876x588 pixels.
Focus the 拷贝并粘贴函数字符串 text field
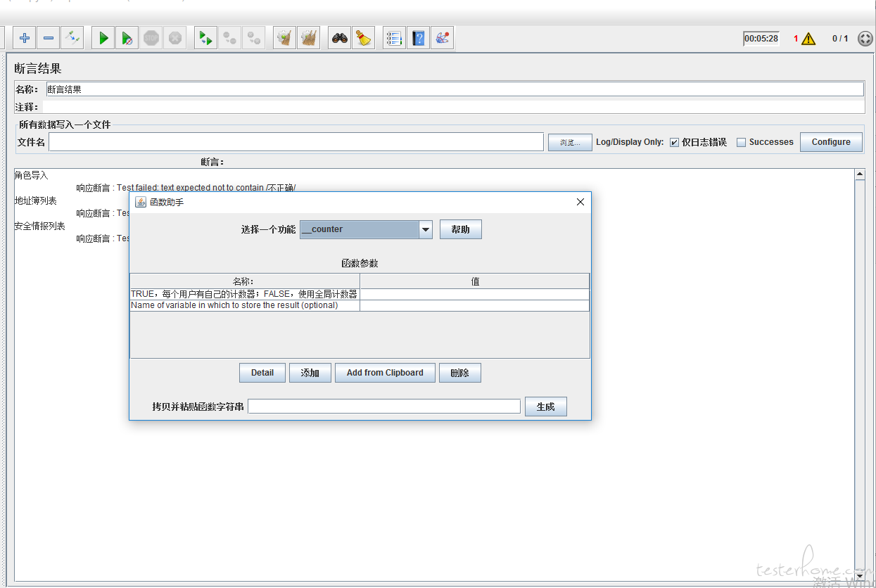384,407
